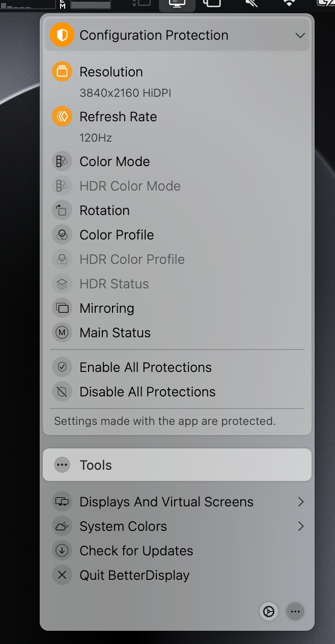The image size is (335, 644).
Task: Select the Rotation icon
Action: pos(62,210)
